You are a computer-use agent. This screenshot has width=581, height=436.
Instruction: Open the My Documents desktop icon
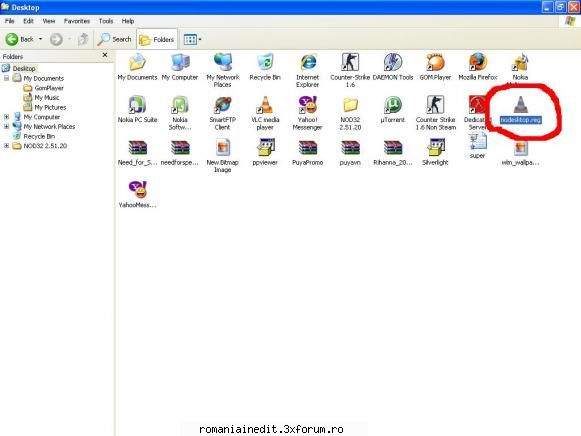(x=137, y=67)
